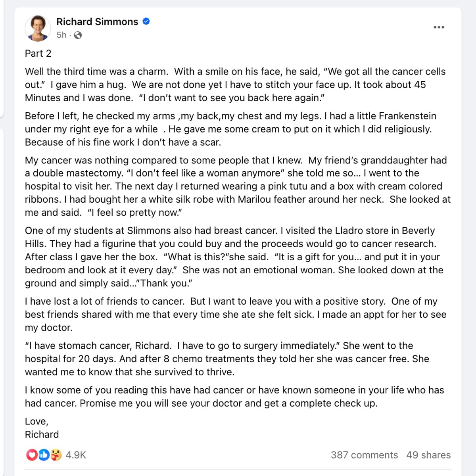Click paragraph 'I have lost a lot of friends'

click(236, 314)
